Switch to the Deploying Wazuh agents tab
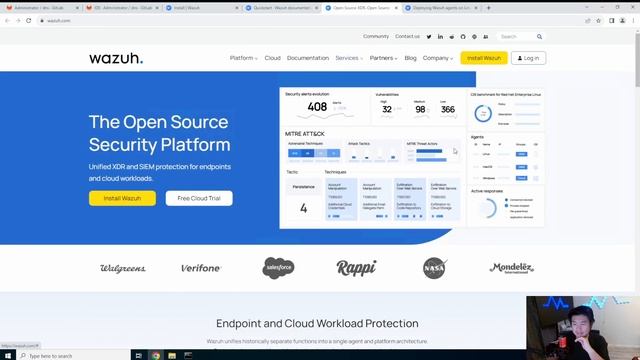The height and width of the screenshot is (360, 640). pyautogui.click(x=441, y=8)
